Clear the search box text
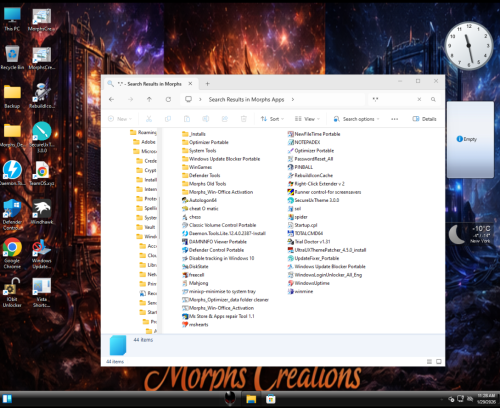The width and height of the screenshot is (500, 408). click(419, 99)
